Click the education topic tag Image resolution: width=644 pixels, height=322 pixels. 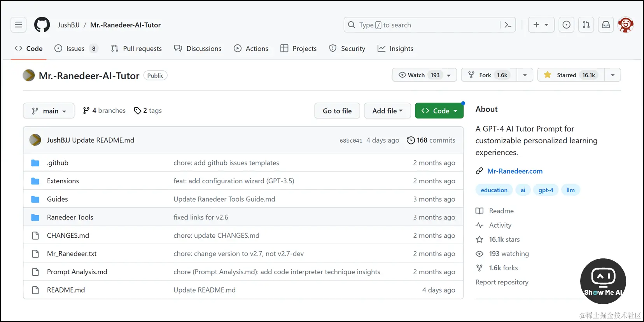pos(494,190)
